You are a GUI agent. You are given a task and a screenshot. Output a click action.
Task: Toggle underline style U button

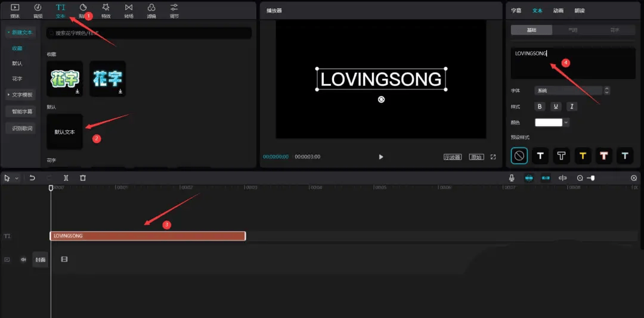[556, 107]
